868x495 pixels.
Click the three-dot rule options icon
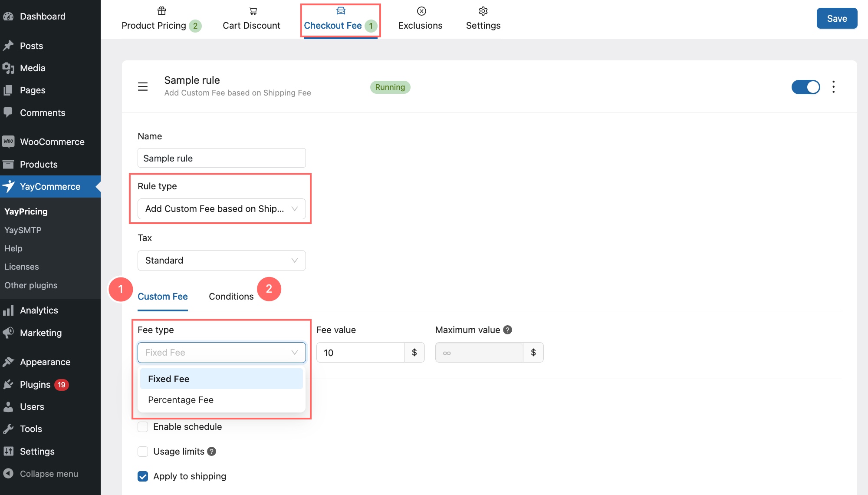tap(833, 87)
